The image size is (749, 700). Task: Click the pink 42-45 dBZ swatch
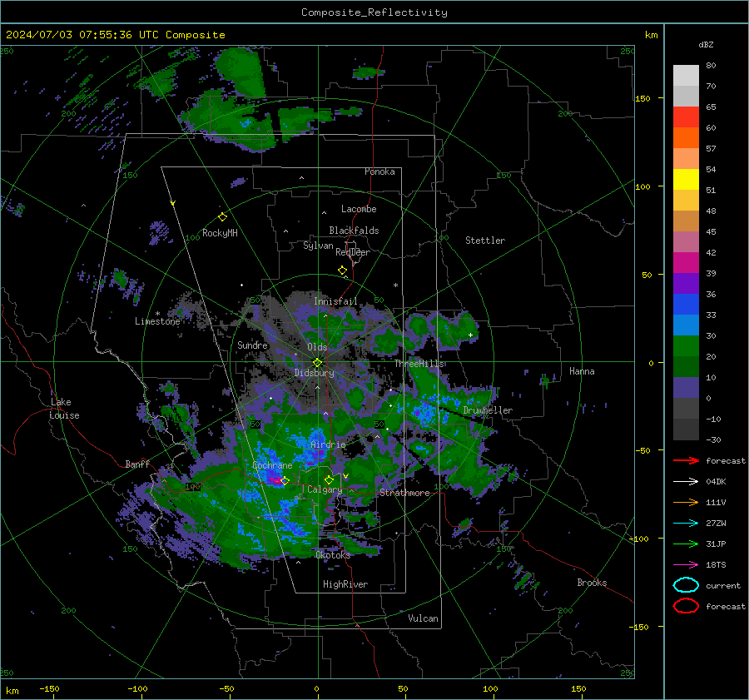(x=686, y=241)
